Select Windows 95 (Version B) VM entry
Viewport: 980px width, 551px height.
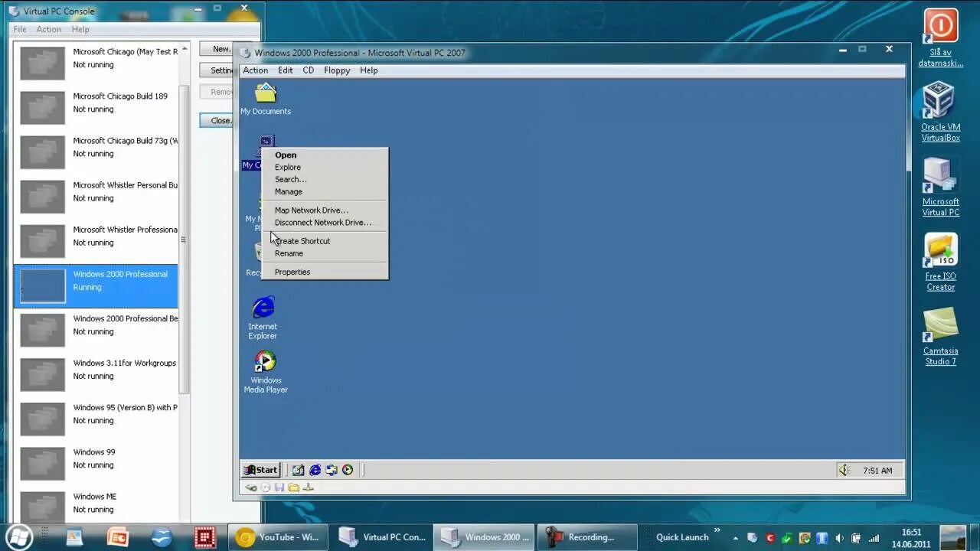pos(96,419)
